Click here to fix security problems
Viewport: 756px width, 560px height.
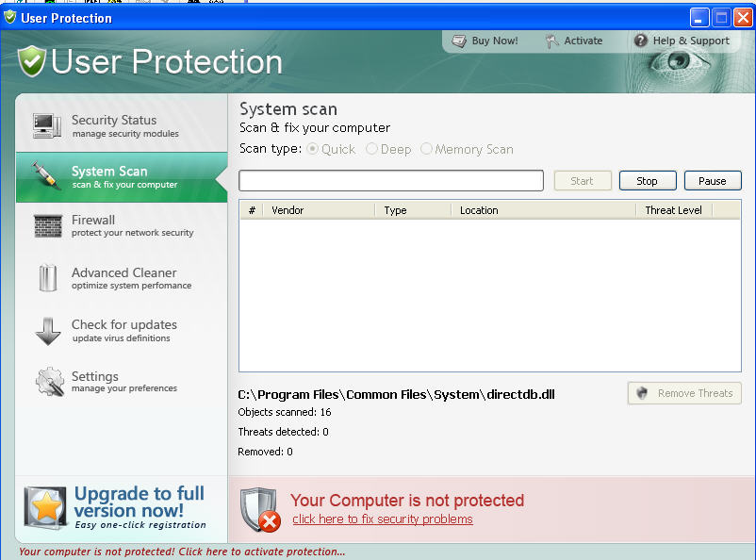tap(382, 519)
